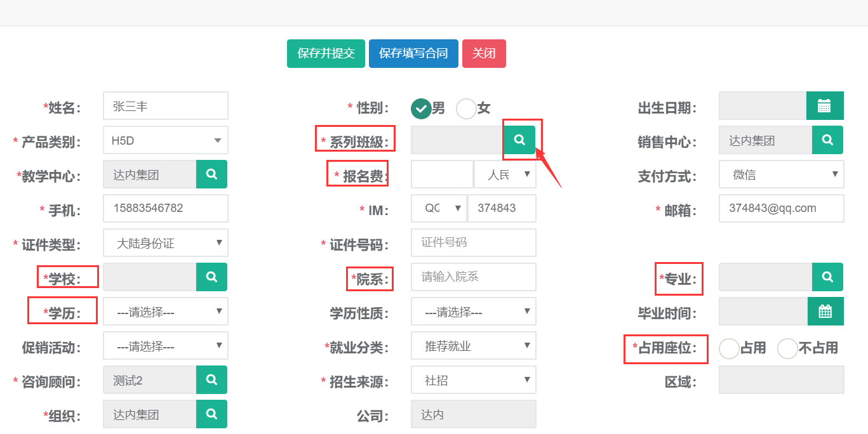Click the 销售中心 search icon
Screen dimensions: 868x434
[x=827, y=140]
